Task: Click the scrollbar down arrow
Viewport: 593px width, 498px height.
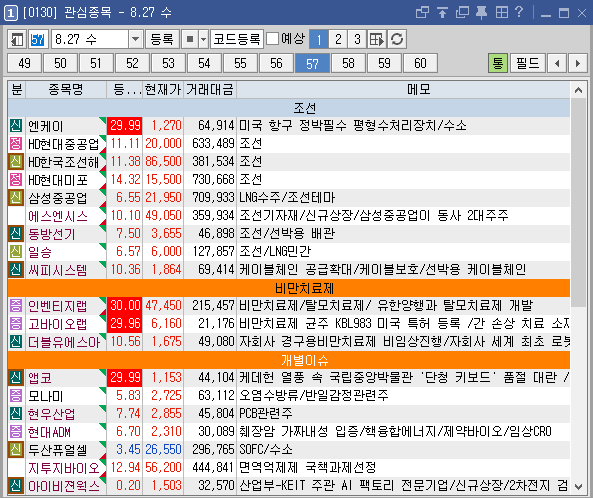Action: 578,486
